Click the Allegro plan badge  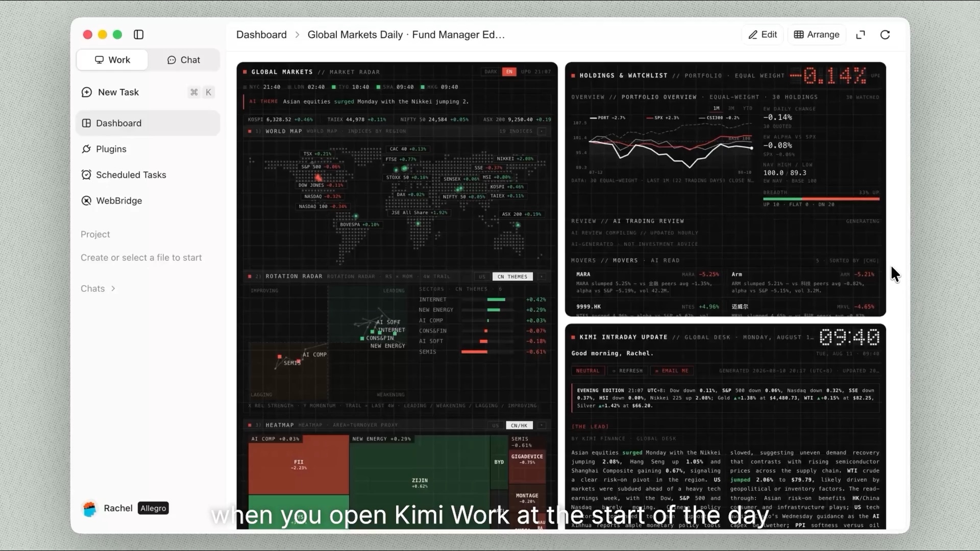(x=153, y=508)
